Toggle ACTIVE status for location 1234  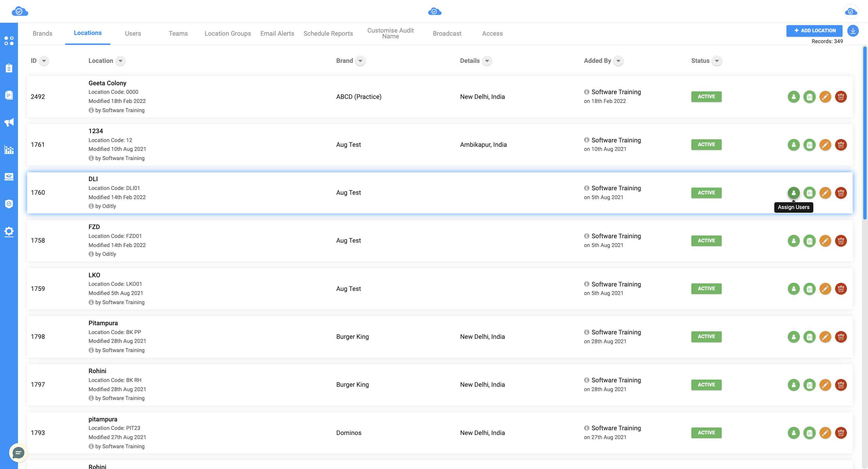click(x=706, y=144)
